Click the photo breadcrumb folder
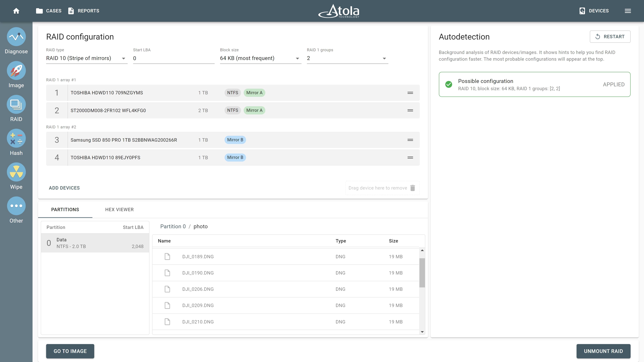 click(201, 226)
